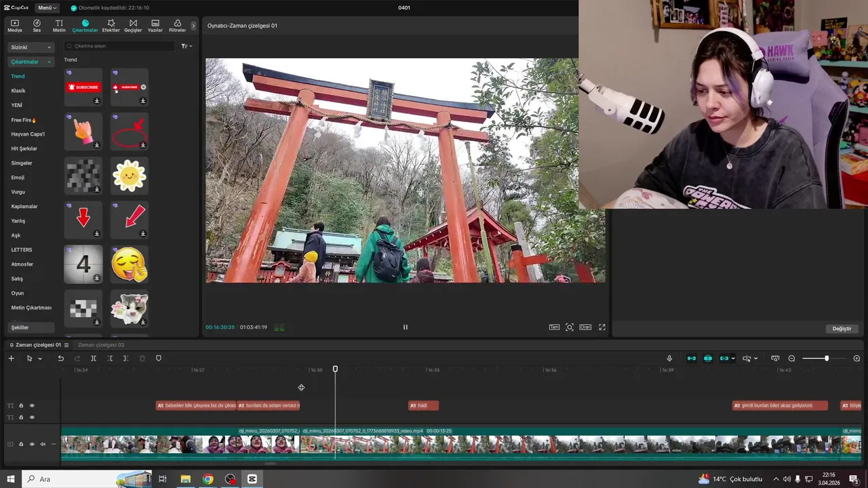Click the scan/focus frame icon in player

pyautogui.click(x=570, y=327)
